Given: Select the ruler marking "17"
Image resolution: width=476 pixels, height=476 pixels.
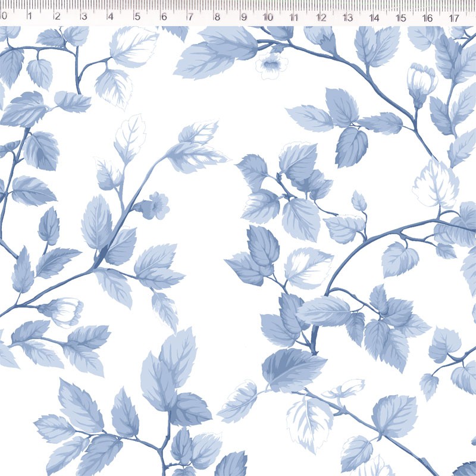Looking at the screenshot, I should click(x=454, y=18).
